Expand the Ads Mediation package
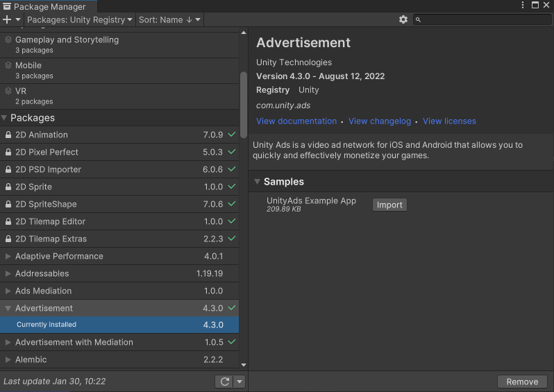The width and height of the screenshot is (554, 392). [8, 291]
